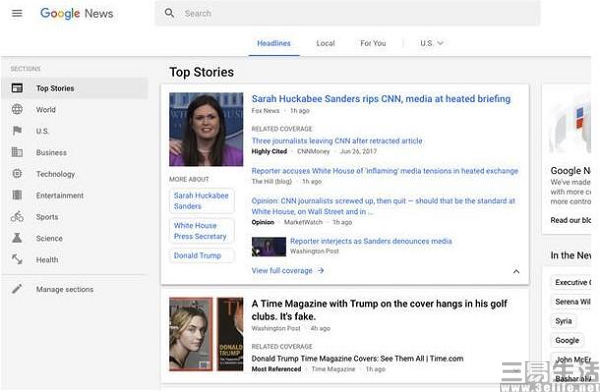
Task: Select the Sports bicycle icon
Action: (x=17, y=217)
